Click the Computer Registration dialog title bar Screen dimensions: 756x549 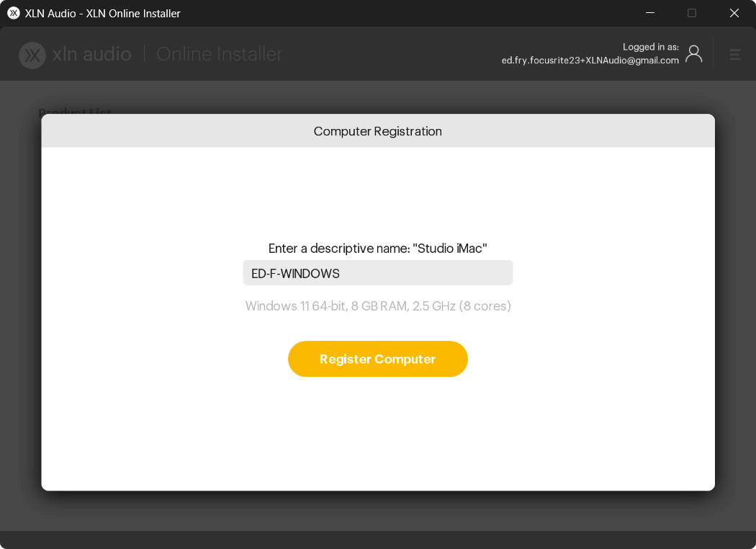click(377, 131)
